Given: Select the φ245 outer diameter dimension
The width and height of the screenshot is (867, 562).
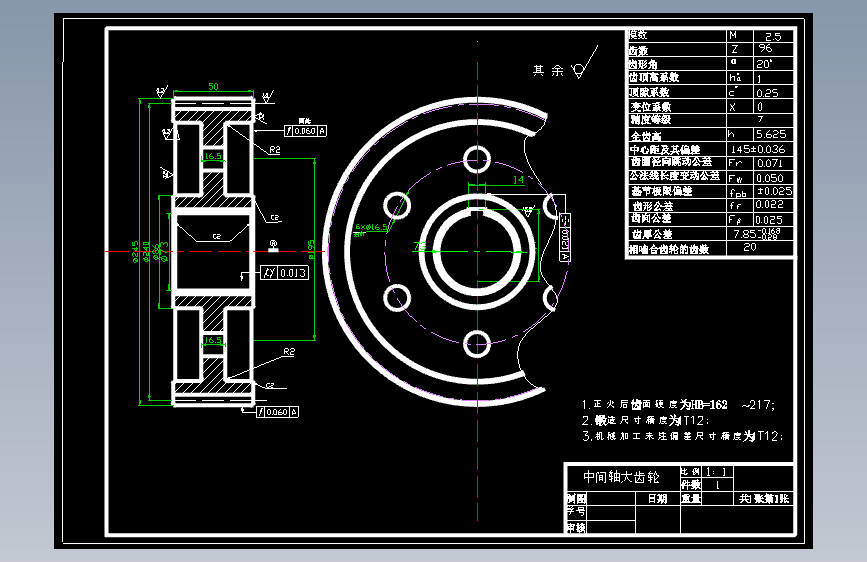Looking at the screenshot, I should pos(135,252).
